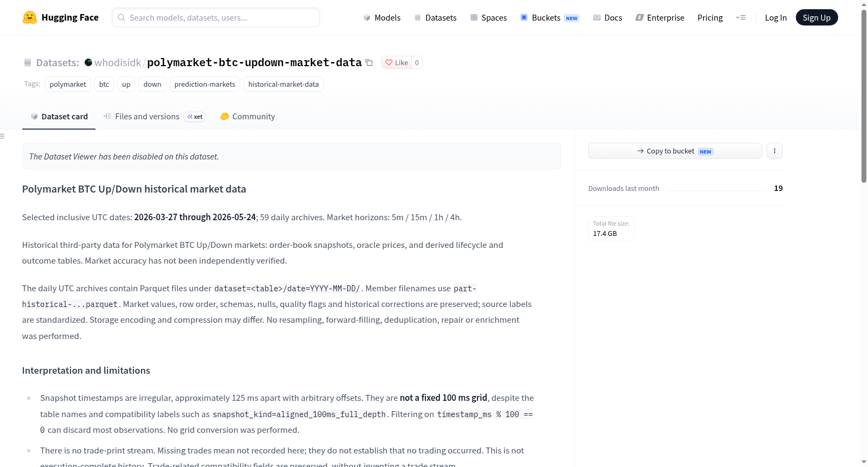
Task: Open the whodisidk user profile
Action: point(118,62)
